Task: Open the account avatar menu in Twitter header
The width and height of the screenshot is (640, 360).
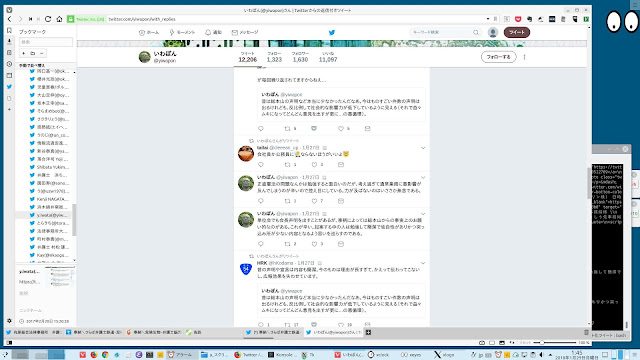Action: tap(493, 32)
